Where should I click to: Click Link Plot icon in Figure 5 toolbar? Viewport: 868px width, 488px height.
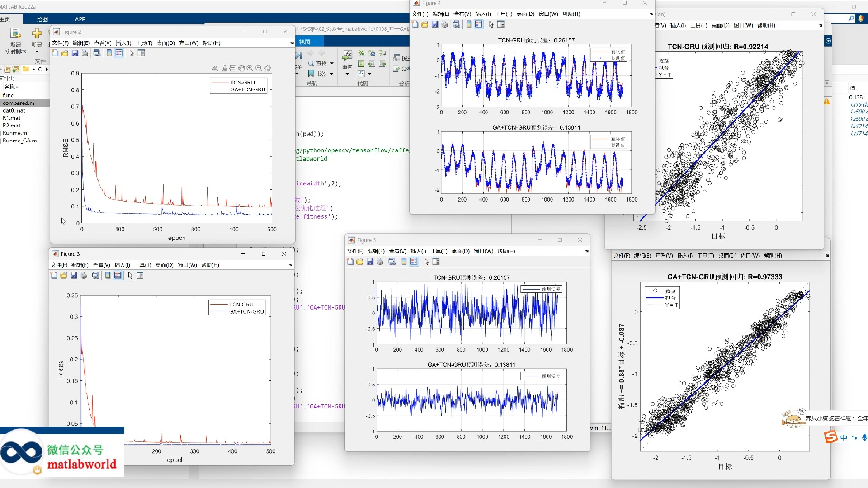coord(392,262)
